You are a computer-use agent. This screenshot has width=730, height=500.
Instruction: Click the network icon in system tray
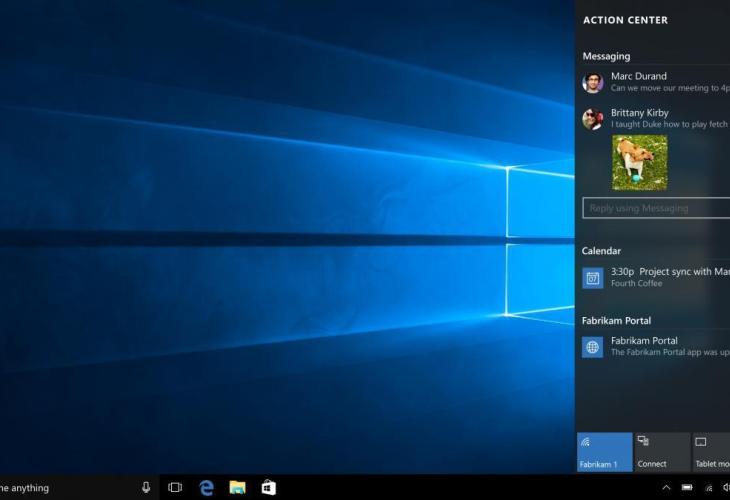(x=707, y=488)
